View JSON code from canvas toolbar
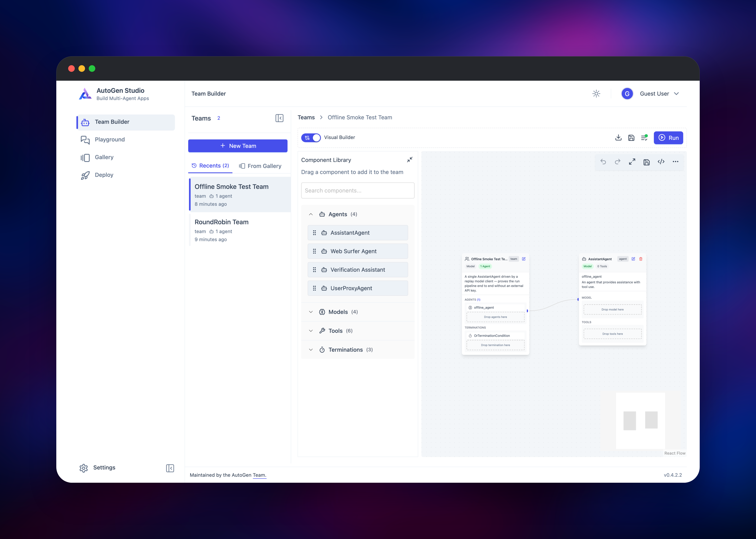756x539 pixels. coord(661,162)
